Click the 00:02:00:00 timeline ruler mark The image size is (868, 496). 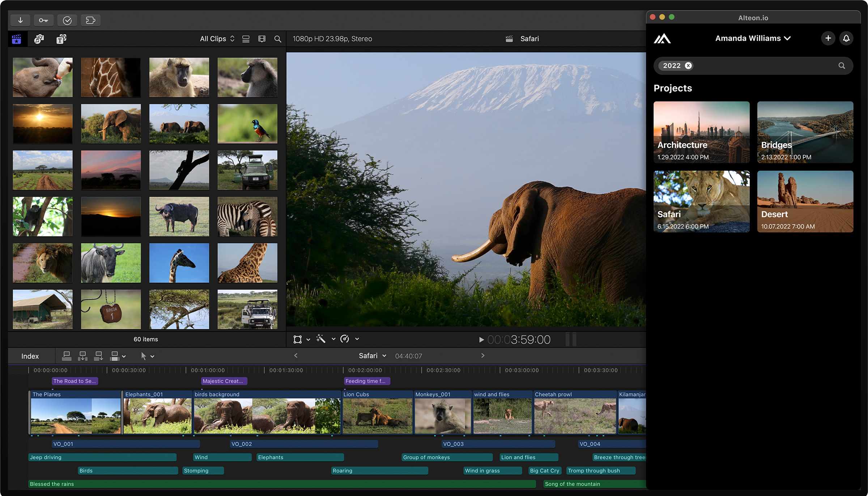coord(365,370)
